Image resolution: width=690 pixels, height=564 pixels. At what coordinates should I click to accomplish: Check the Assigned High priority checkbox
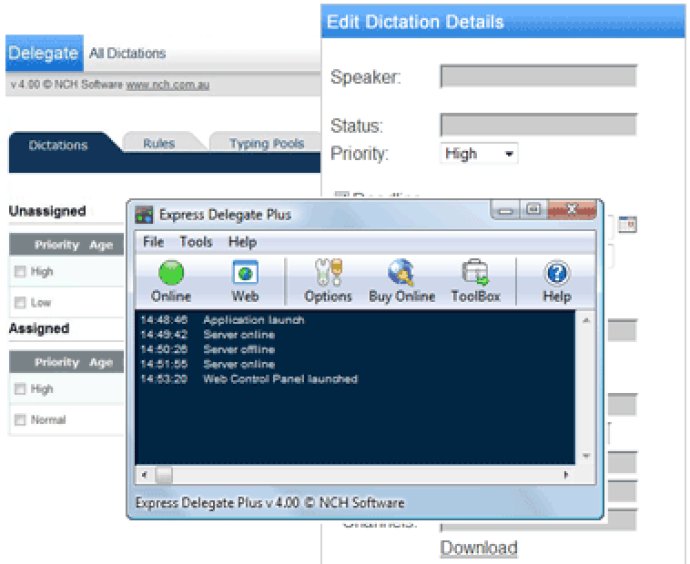pyautogui.click(x=20, y=389)
